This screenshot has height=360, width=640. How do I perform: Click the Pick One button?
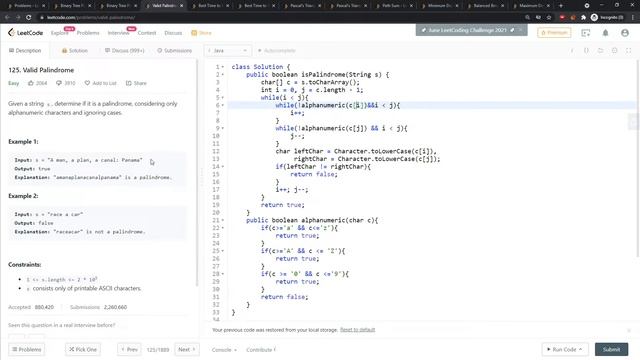point(83,349)
